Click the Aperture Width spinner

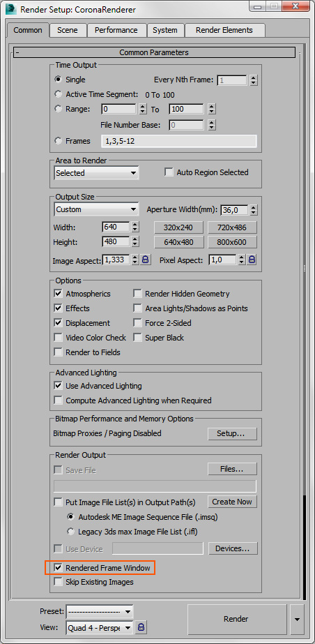254,210
